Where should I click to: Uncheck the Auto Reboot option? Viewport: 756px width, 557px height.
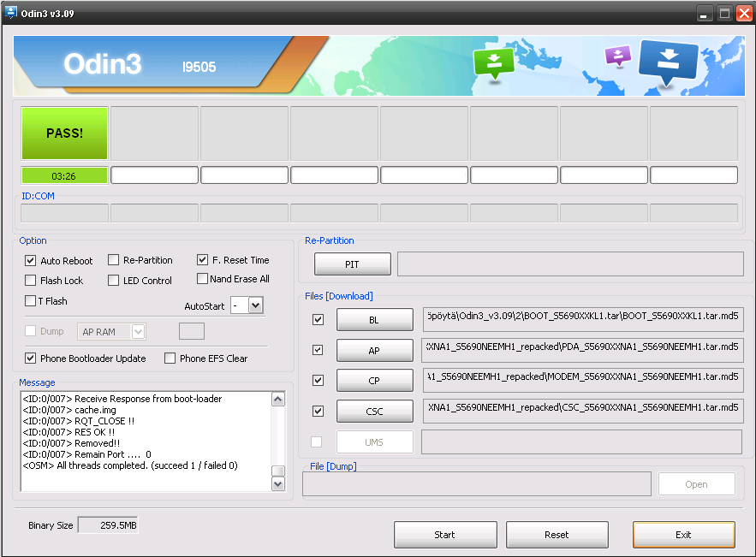pyautogui.click(x=31, y=260)
